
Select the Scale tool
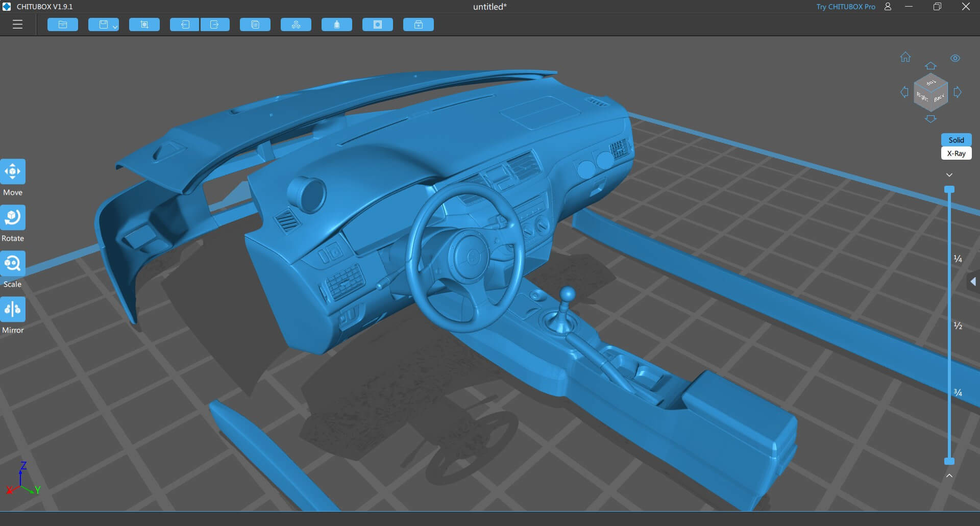point(13,264)
